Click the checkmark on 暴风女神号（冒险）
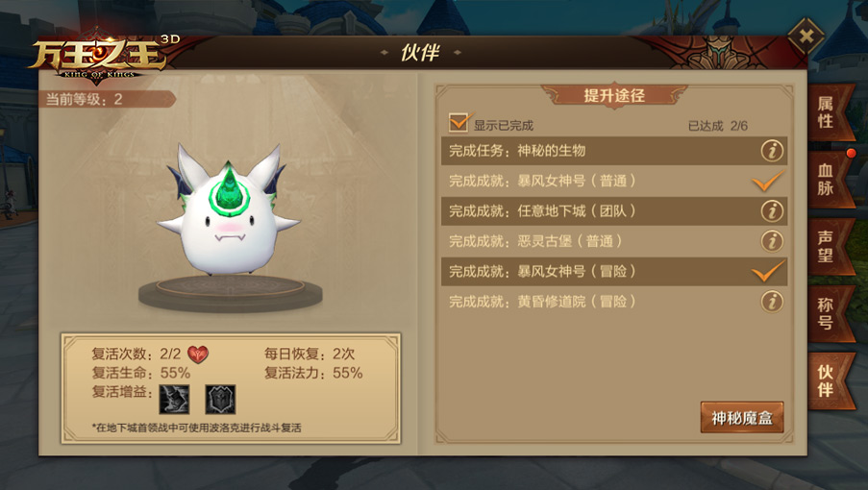The image size is (868, 490). pyautogui.click(x=768, y=271)
